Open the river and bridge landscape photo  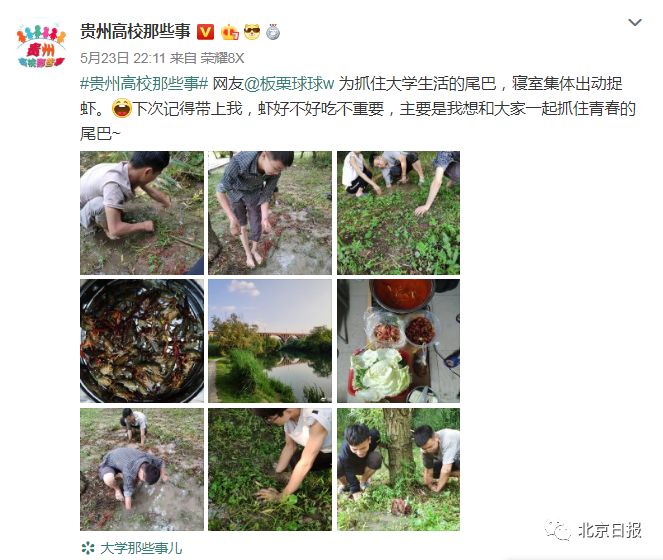(x=270, y=341)
